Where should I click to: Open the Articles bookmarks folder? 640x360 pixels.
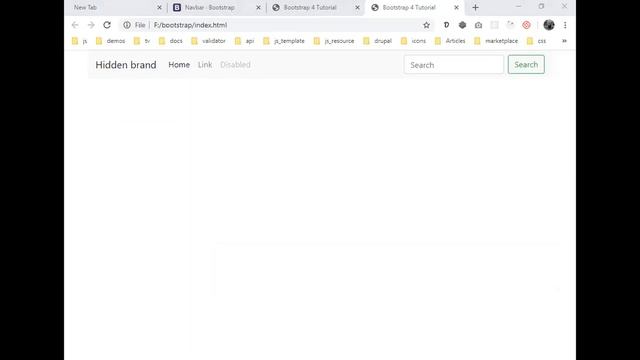point(450,41)
